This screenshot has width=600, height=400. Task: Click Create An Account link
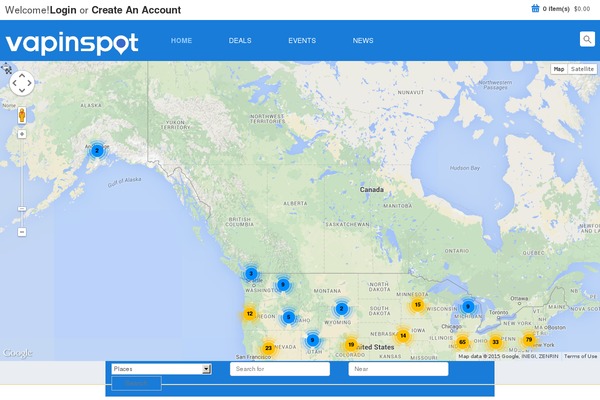[136, 10]
